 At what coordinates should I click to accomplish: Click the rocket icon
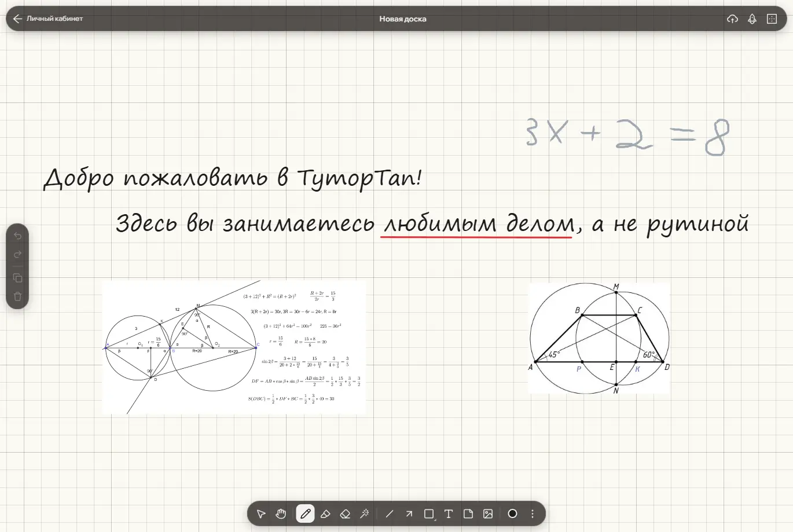coord(752,19)
